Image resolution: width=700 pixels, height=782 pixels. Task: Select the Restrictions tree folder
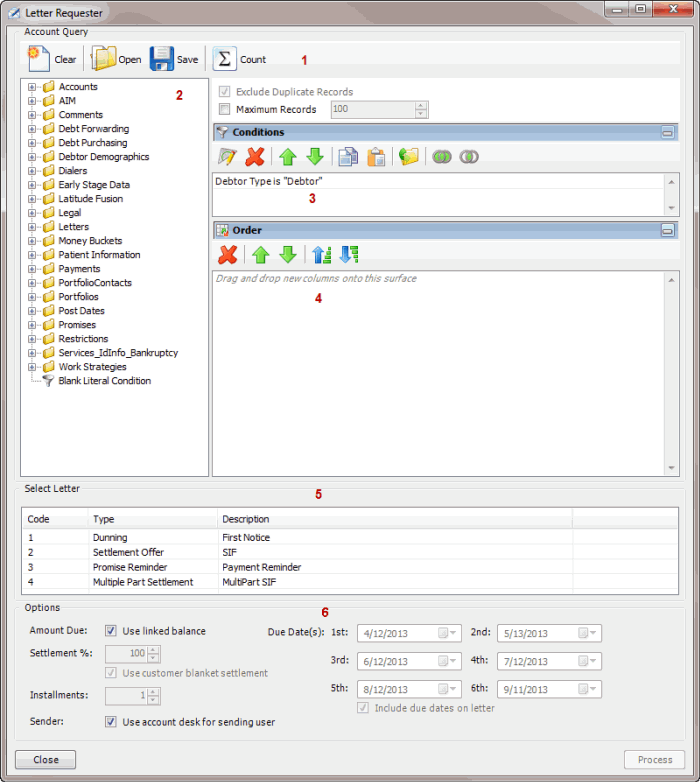click(x=83, y=339)
